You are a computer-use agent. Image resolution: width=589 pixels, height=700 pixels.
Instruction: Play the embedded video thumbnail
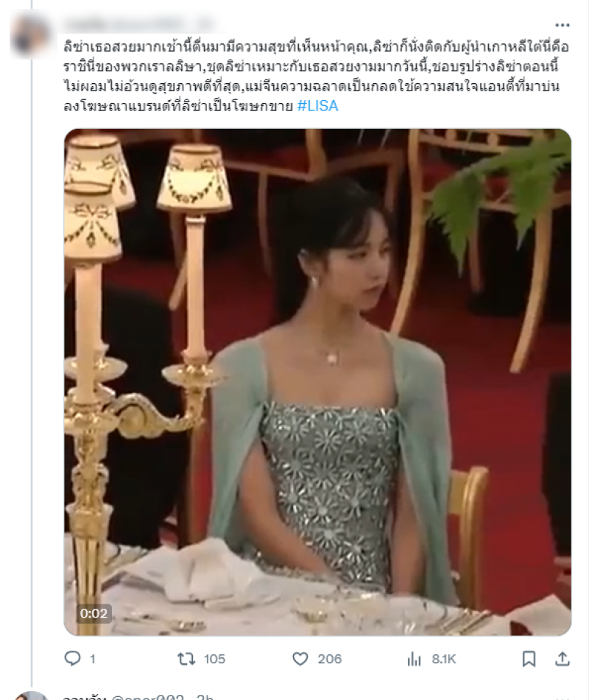click(x=317, y=382)
